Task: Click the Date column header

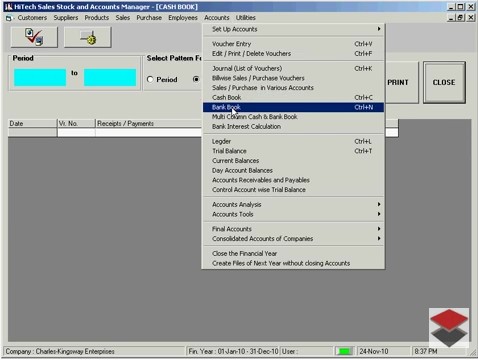Action: 32,124
